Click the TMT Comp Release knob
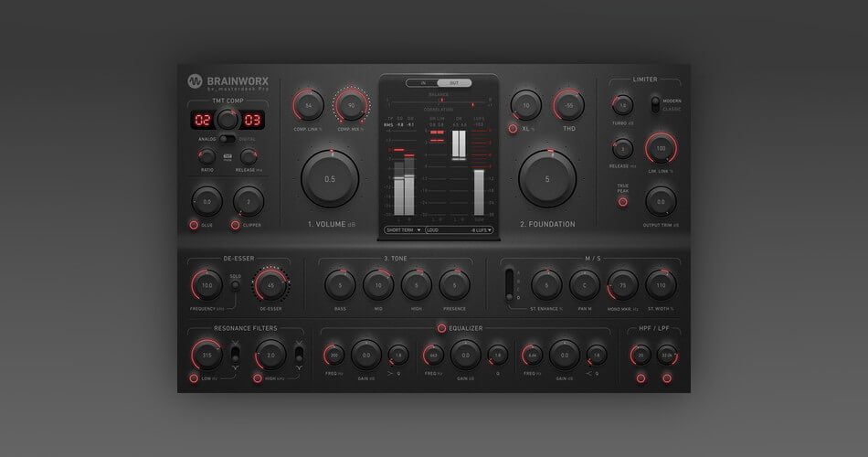 pyautogui.click(x=249, y=157)
